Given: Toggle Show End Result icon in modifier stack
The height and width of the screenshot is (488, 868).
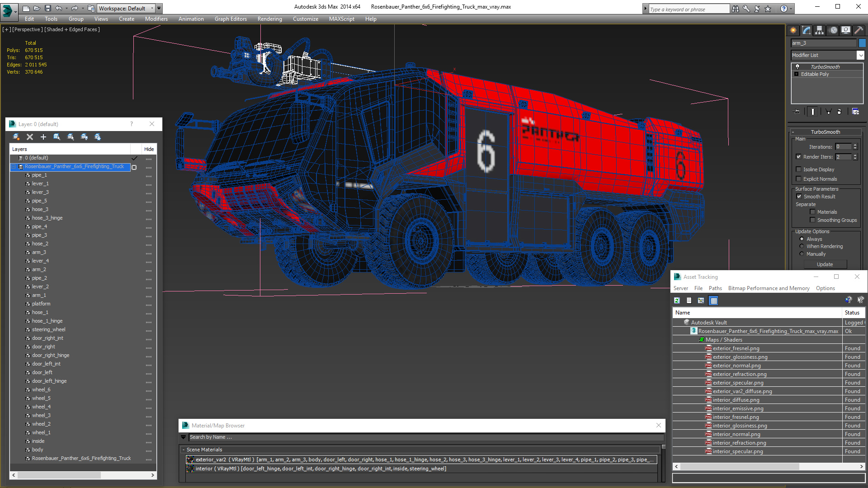Looking at the screenshot, I should coord(813,111).
